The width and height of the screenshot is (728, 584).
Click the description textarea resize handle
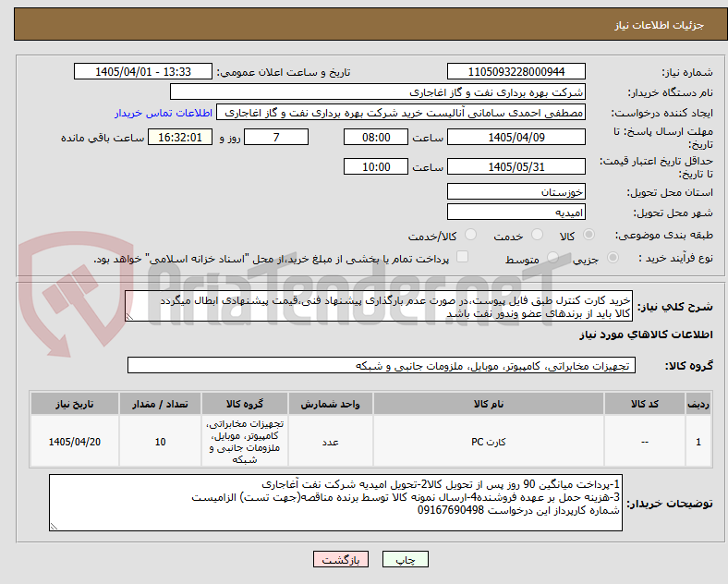pos(129,317)
